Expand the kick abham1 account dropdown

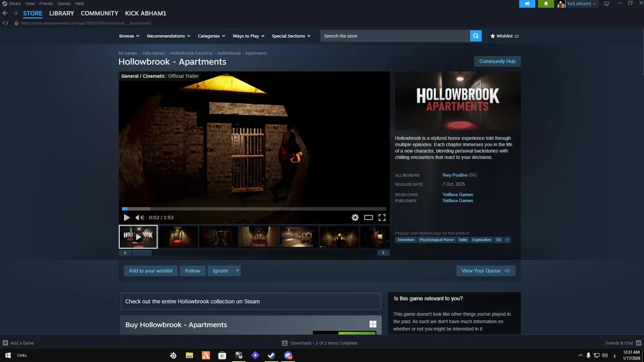coord(581,4)
